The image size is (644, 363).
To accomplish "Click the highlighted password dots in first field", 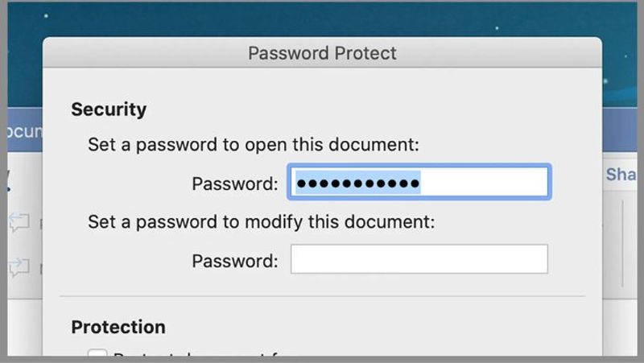I will point(358,184).
